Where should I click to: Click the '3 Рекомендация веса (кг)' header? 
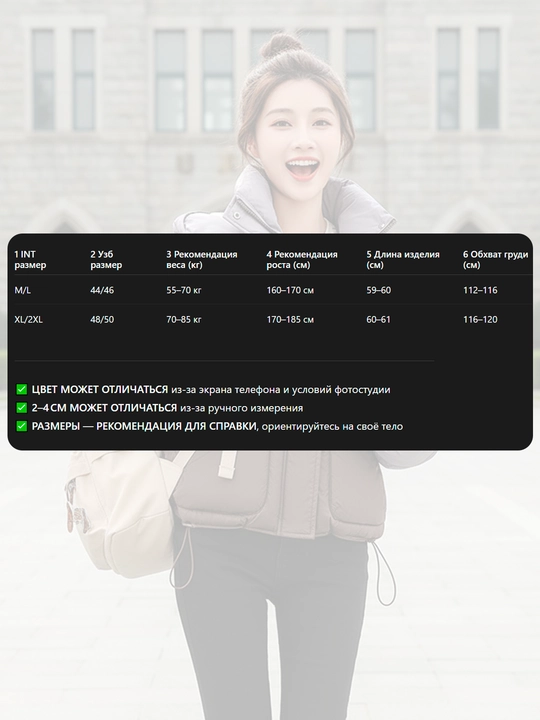point(202,259)
